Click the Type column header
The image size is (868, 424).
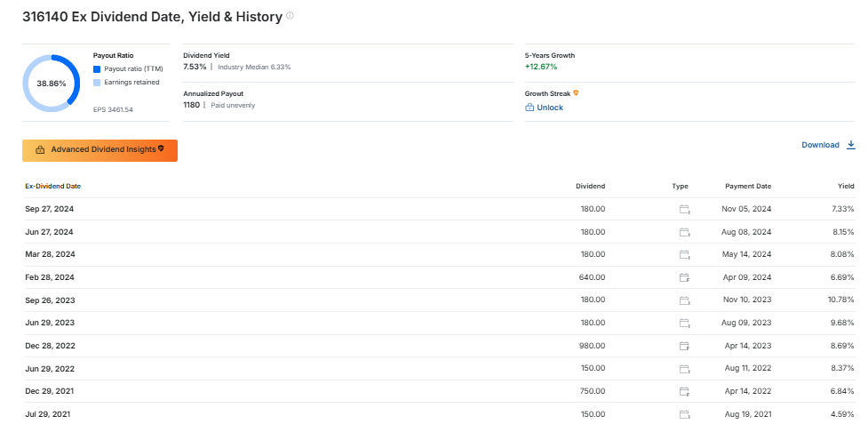pos(681,187)
